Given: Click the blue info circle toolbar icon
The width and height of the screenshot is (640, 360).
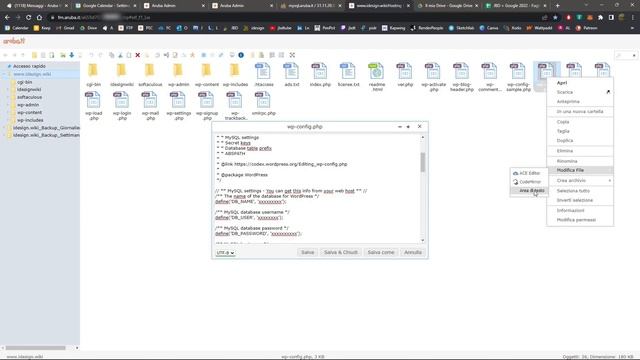Looking at the screenshot, I should (x=241, y=55).
